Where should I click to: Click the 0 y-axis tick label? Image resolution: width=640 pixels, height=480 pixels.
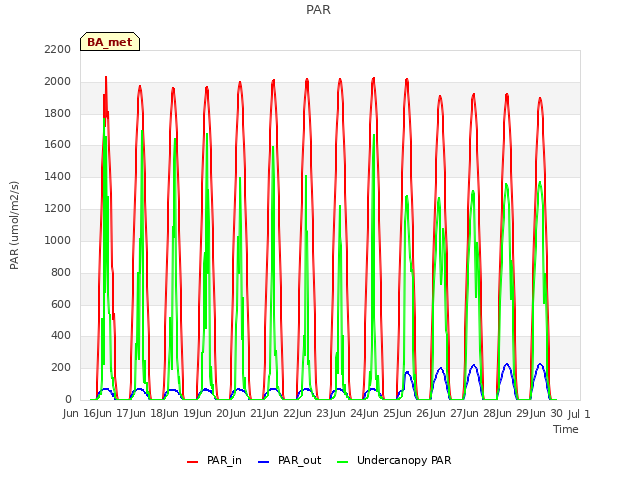(x=68, y=399)
